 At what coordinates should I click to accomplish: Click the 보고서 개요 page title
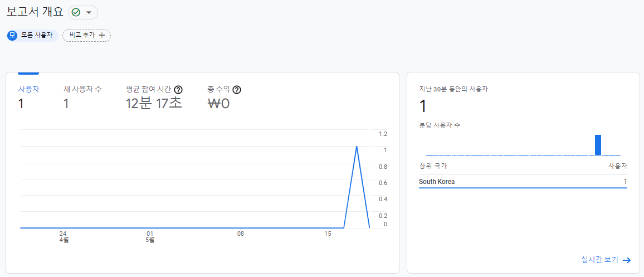(35, 12)
